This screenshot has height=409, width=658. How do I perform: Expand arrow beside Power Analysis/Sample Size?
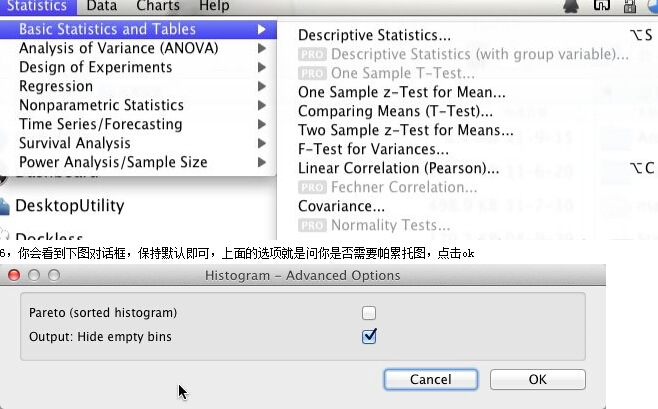[x=261, y=162]
